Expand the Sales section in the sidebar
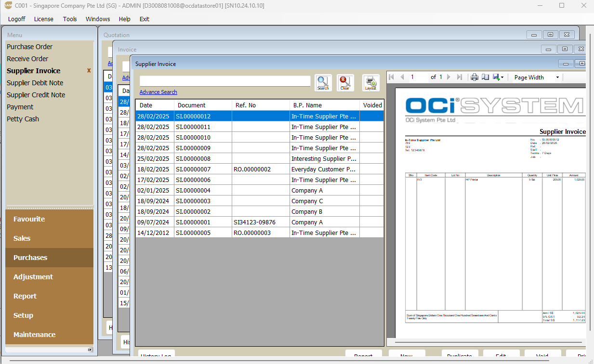Image resolution: width=594 pixels, height=364 pixels. point(22,238)
